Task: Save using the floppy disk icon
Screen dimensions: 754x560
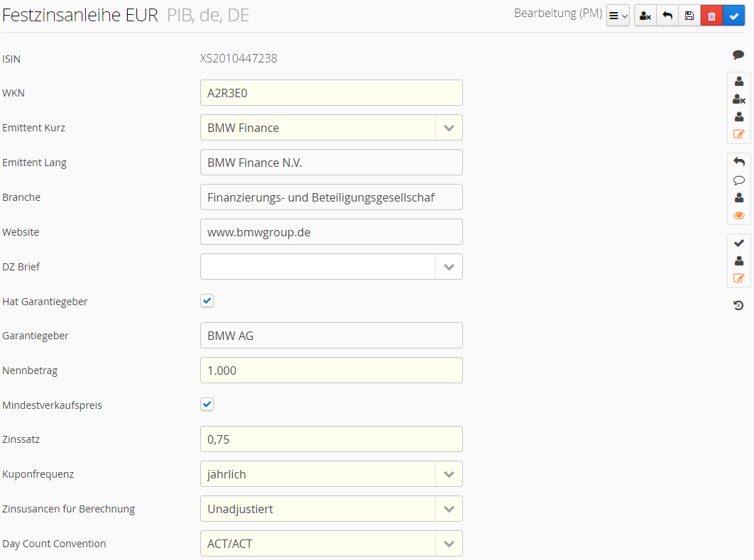Action: click(x=689, y=16)
